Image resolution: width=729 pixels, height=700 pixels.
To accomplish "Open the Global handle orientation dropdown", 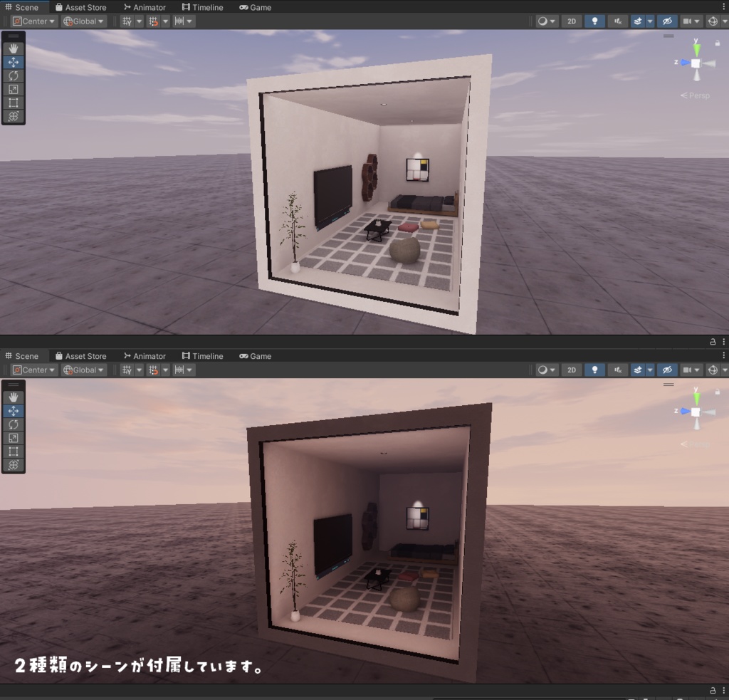I will pyautogui.click(x=82, y=21).
